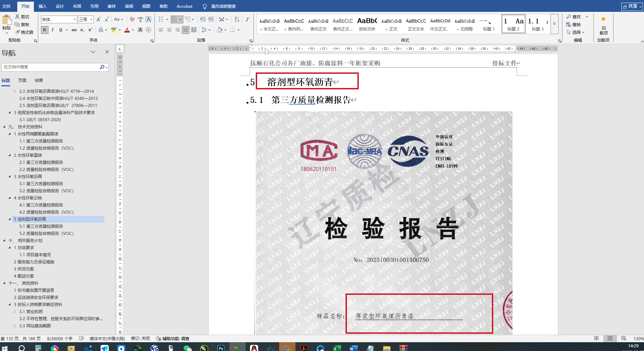Screen dimensions: 644x351
Task: Expand the styles gallery more arrow
Action: click(x=555, y=24)
